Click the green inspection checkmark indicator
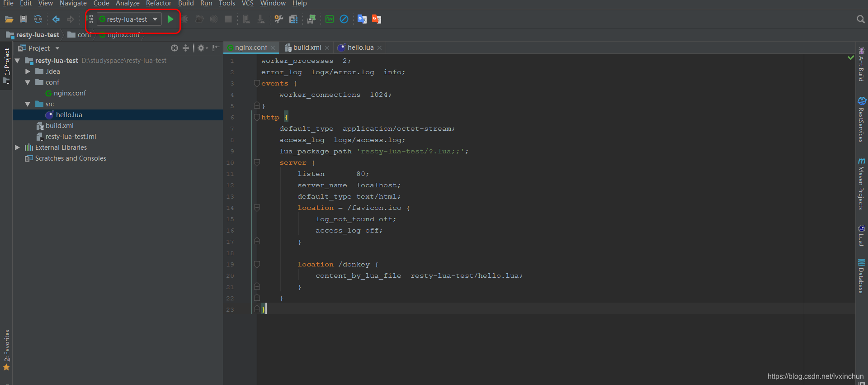Image resolution: width=868 pixels, height=385 pixels. 851,58
